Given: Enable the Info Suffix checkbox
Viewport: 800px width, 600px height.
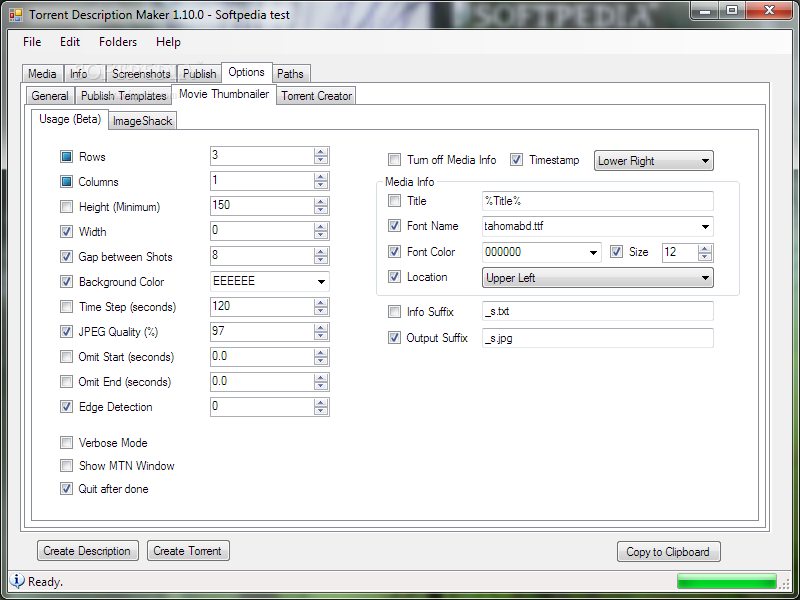Looking at the screenshot, I should (394, 311).
